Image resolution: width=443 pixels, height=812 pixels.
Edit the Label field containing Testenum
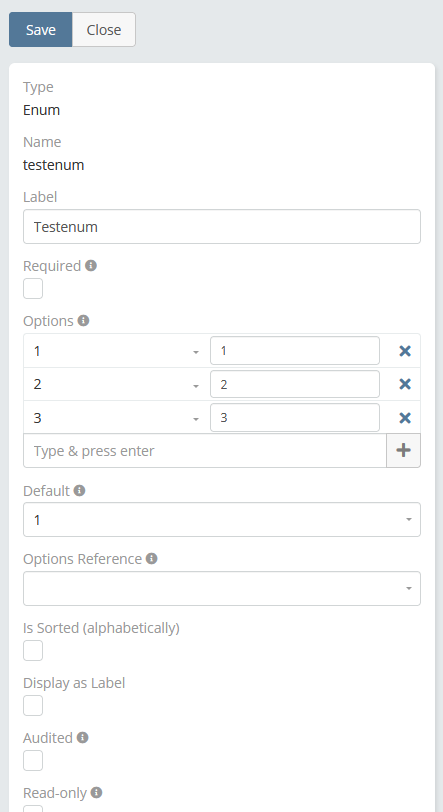222,226
